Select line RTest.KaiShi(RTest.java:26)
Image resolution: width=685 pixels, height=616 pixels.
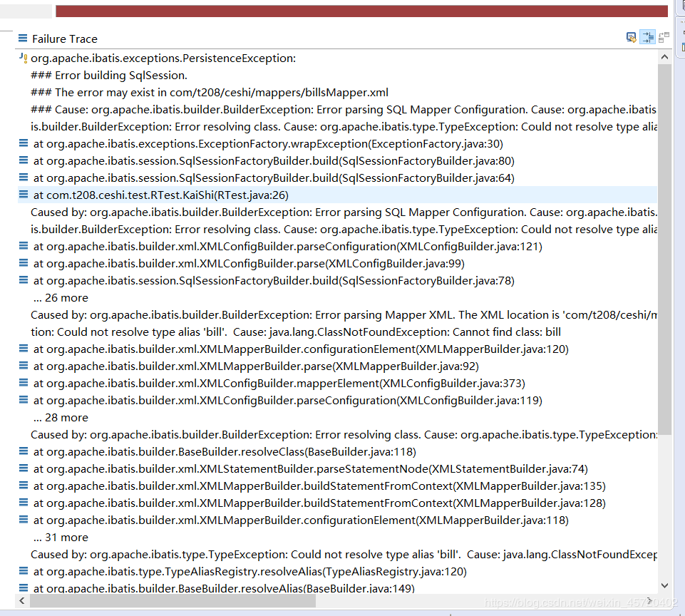tap(161, 195)
